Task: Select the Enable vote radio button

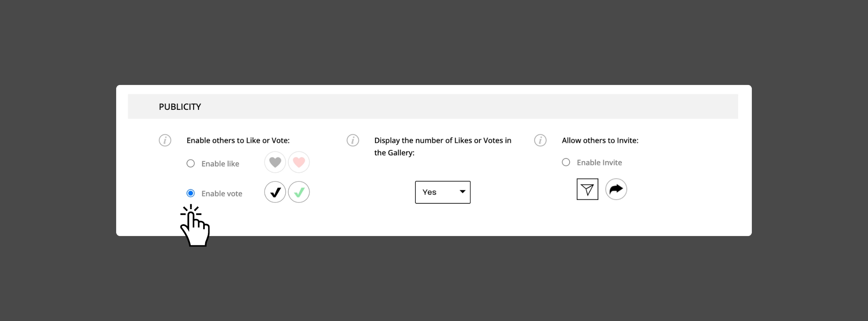Action: 190,193
